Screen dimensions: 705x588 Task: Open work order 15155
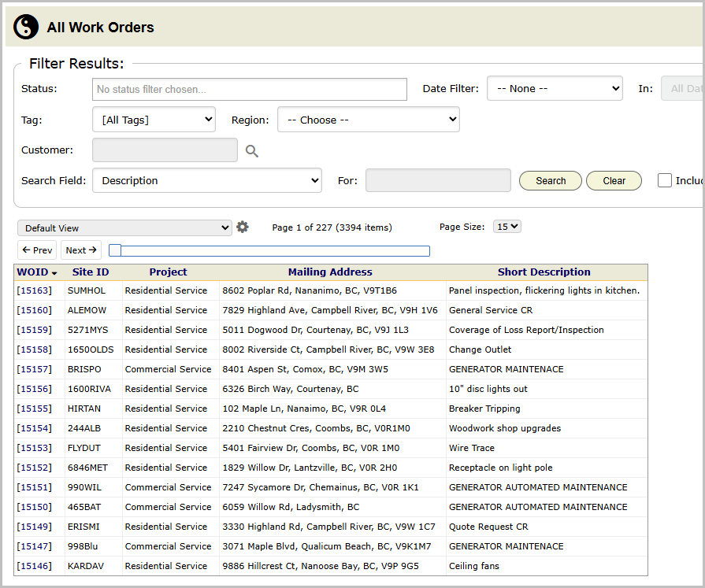[34, 409]
